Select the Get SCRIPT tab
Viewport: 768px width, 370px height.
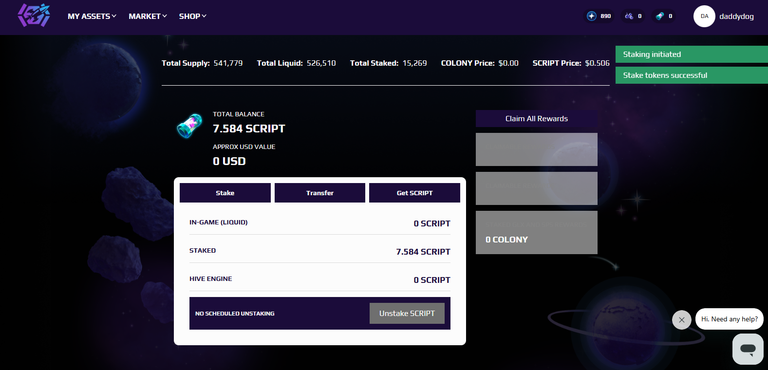pos(414,193)
